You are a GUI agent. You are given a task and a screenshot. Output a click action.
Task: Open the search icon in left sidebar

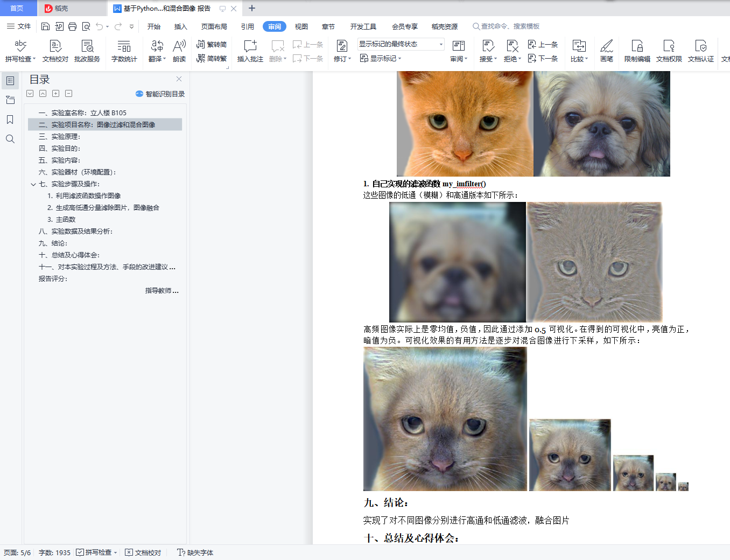click(10, 139)
